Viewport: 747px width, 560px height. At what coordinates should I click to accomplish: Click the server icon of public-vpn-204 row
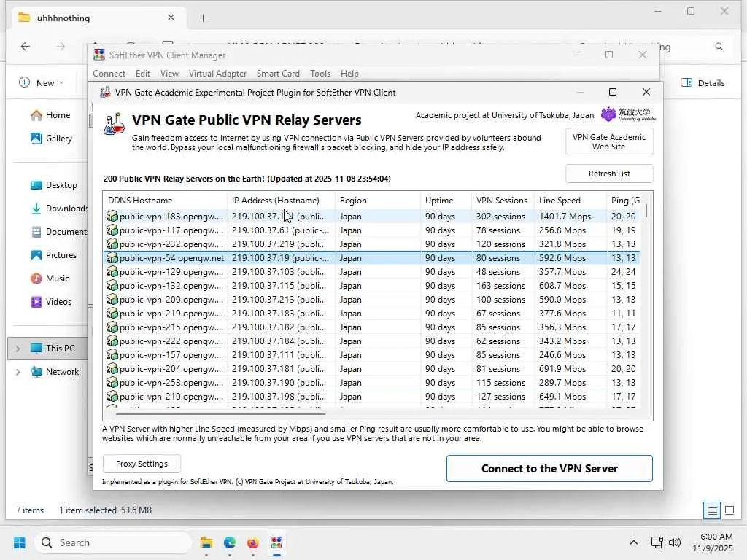coord(112,368)
